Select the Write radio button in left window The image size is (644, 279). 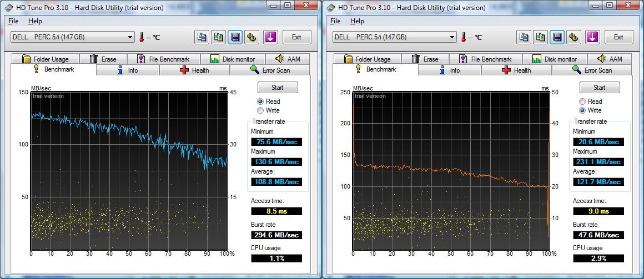click(260, 110)
